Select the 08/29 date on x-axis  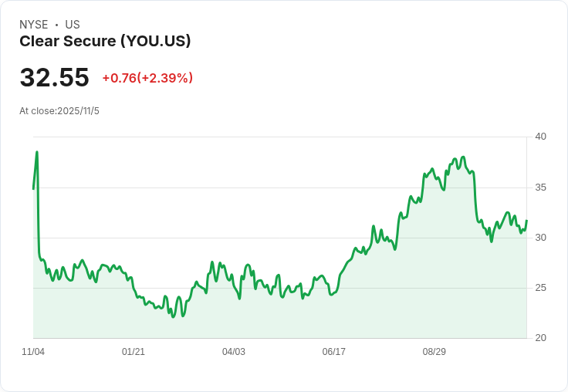point(434,352)
